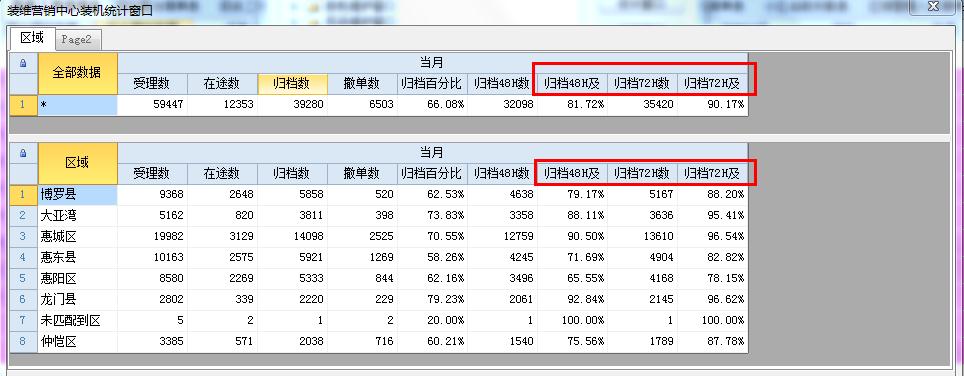Click the 归档百分比 header in the top table
Viewport: 964px width, 376px height.
point(432,84)
